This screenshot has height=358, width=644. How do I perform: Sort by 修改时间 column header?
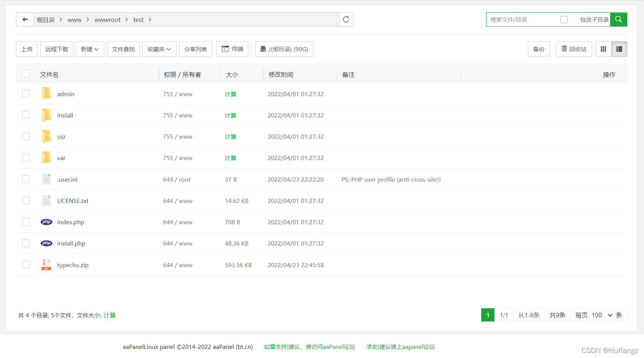coord(281,74)
